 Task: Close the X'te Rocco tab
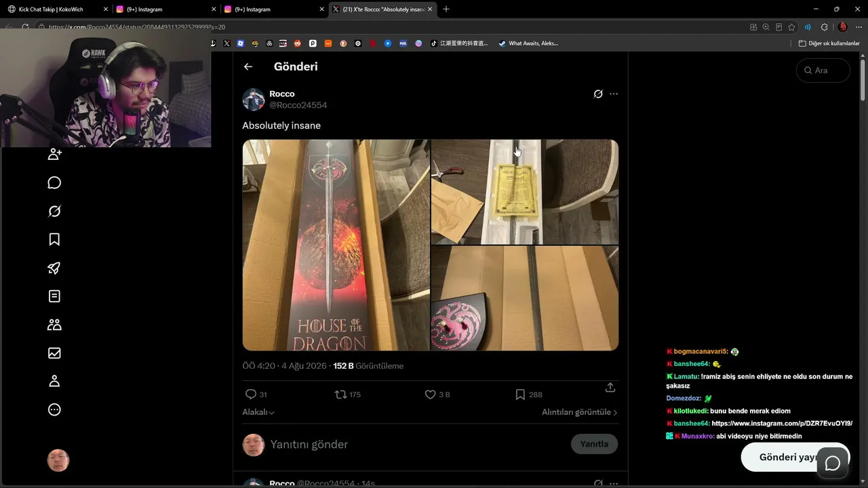point(431,9)
